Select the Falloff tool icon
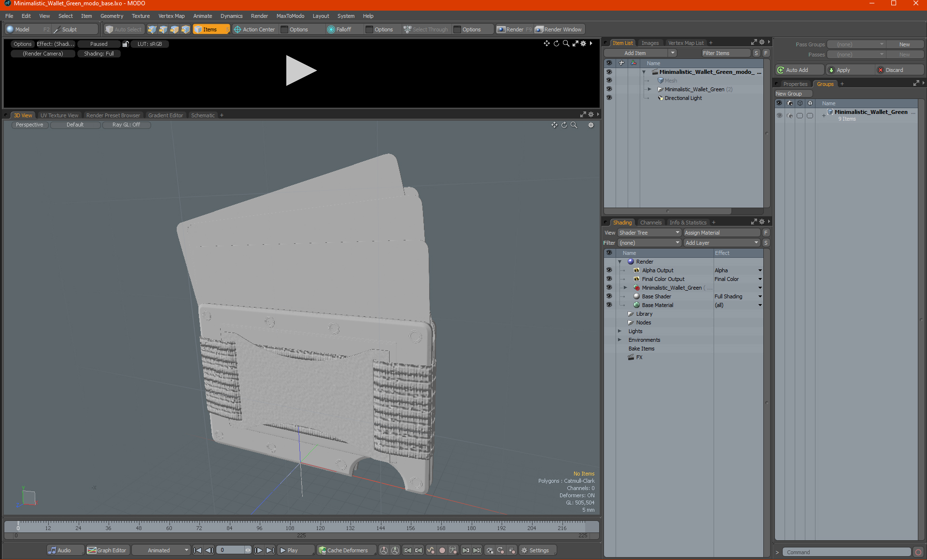 coord(331,29)
